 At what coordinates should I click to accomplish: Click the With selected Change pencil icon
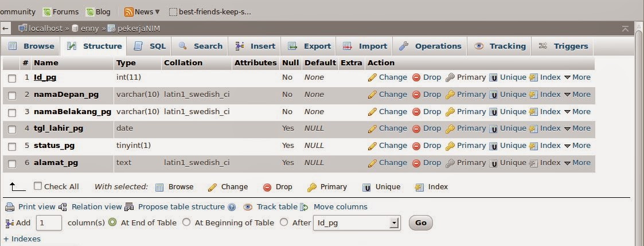[212, 188]
